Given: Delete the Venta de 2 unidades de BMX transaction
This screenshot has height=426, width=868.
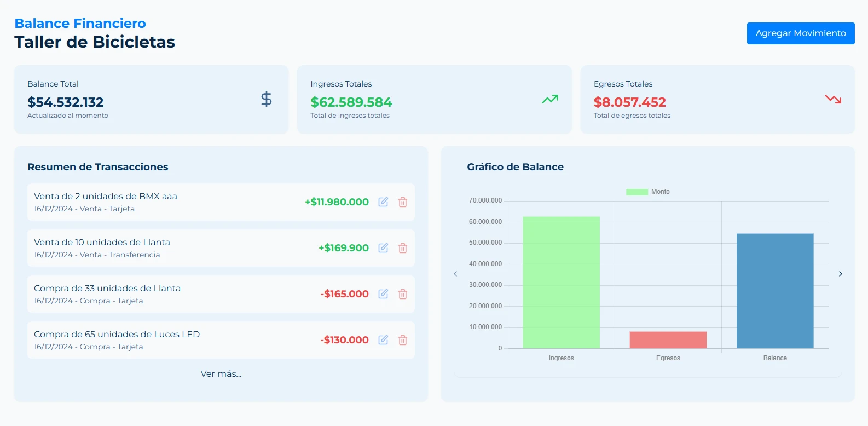Looking at the screenshot, I should (x=403, y=202).
